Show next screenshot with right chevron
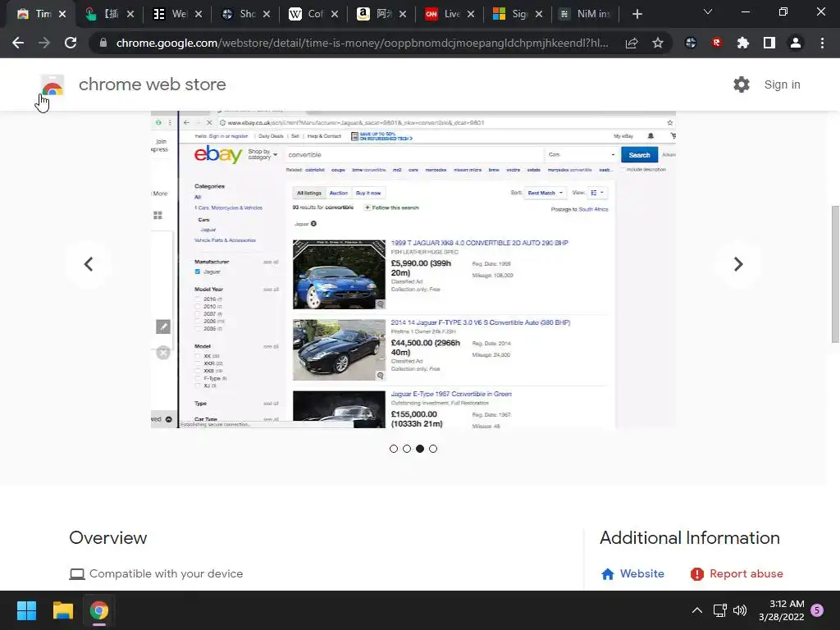 (738, 264)
